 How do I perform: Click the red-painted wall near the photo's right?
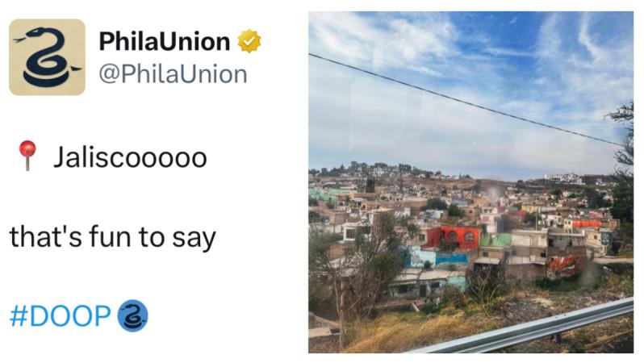click(x=562, y=265)
